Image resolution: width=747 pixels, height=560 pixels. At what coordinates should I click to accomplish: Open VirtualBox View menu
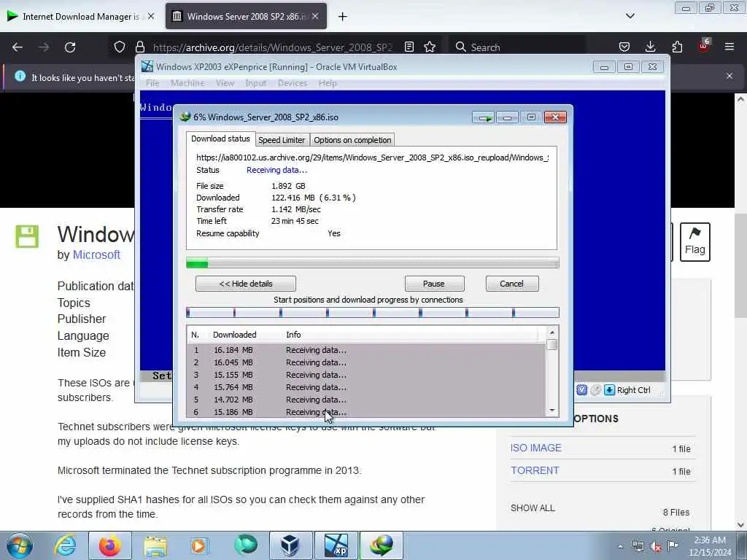click(225, 83)
